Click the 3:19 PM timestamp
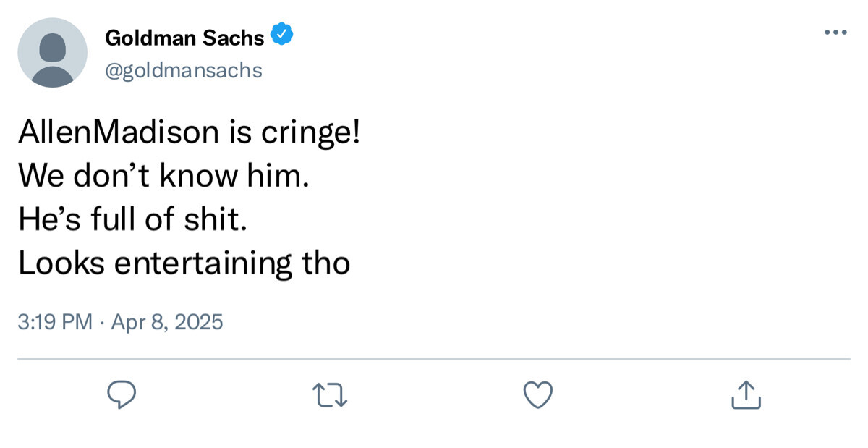The image size is (868, 448). click(55, 321)
